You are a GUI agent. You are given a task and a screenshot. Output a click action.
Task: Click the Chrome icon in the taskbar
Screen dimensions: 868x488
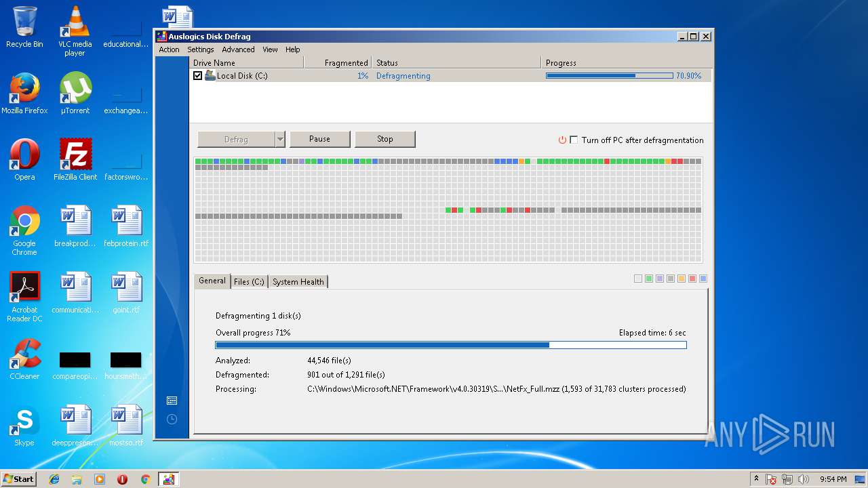(x=145, y=479)
